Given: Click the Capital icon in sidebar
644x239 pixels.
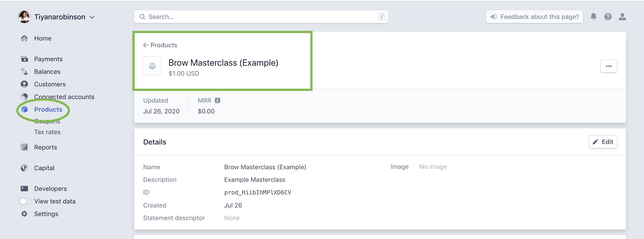Looking at the screenshot, I should click(24, 168).
